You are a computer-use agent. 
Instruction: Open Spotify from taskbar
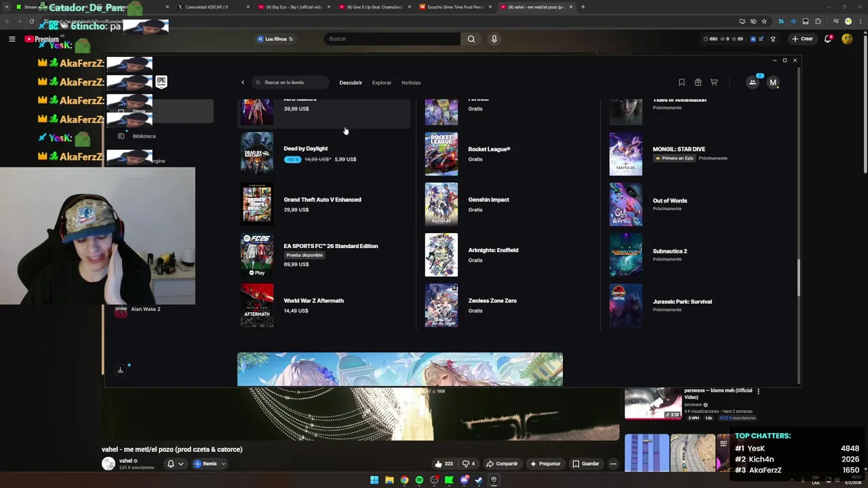[419, 480]
